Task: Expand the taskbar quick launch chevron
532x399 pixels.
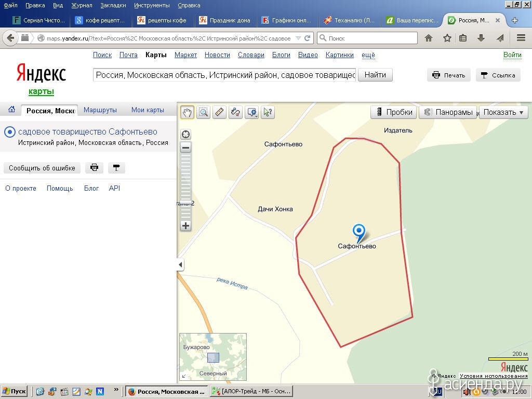Action: point(116,389)
